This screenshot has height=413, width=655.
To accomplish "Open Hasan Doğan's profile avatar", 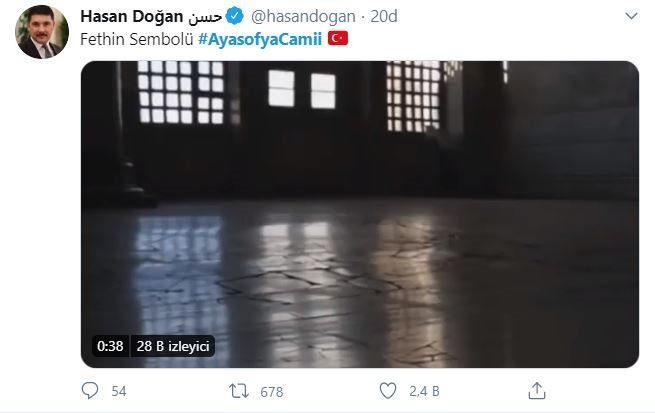I will [42, 32].
